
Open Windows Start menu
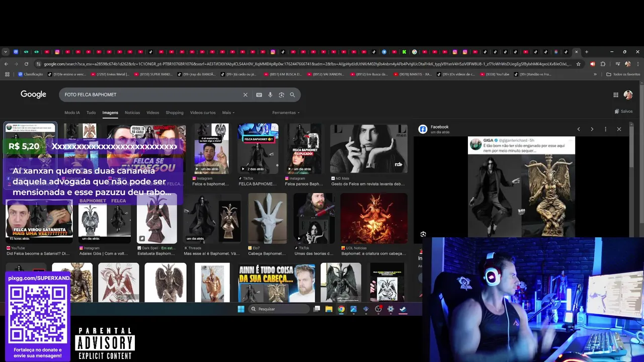pyautogui.click(x=240, y=309)
